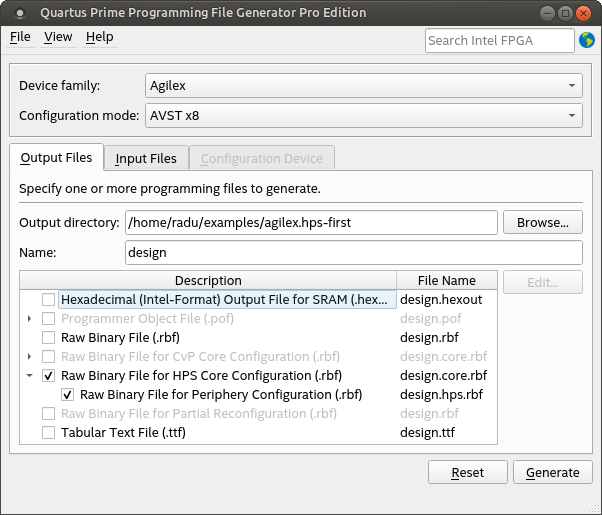Uncheck Raw Binary File for Periphery Configuration

[x=67, y=395]
